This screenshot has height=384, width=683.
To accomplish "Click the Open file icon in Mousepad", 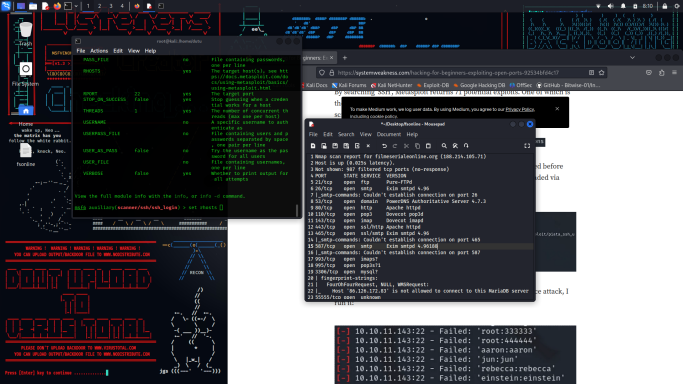I will click(x=324, y=146).
